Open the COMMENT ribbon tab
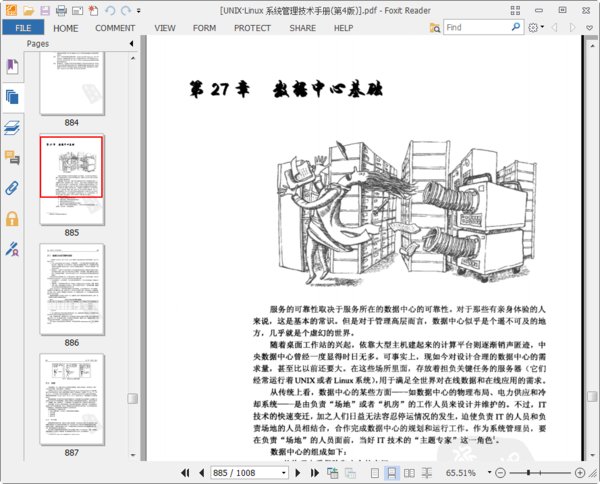This screenshot has width=600, height=484. [x=115, y=28]
